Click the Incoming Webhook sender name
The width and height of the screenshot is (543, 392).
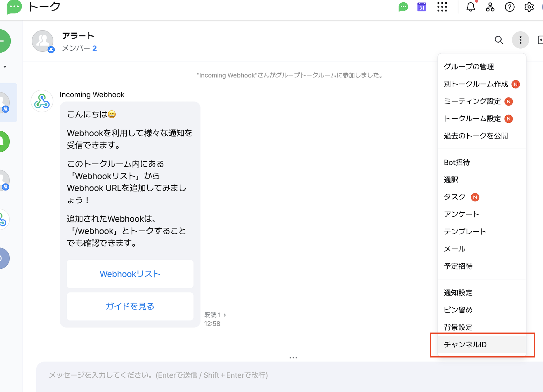pos(92,95)
